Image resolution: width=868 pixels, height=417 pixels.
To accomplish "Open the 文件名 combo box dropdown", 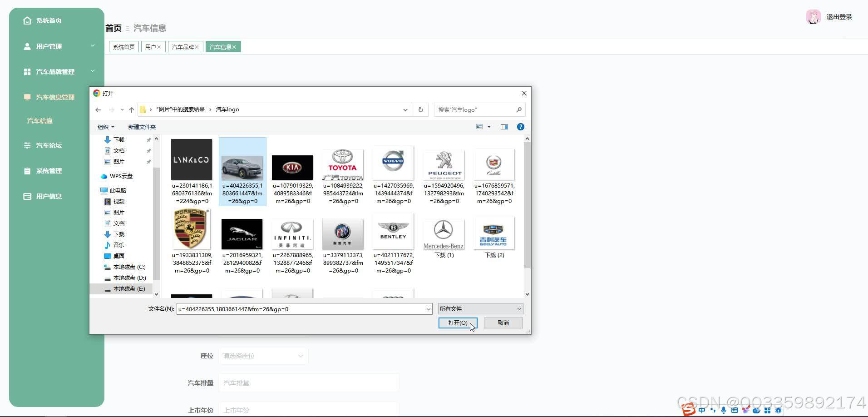I will click(x=428, y=309).
